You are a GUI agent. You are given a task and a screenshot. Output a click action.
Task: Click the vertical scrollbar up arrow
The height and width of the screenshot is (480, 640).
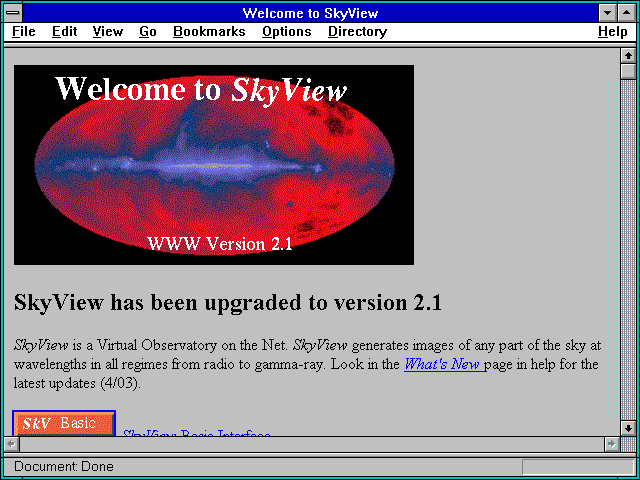(x=628, y=56)
